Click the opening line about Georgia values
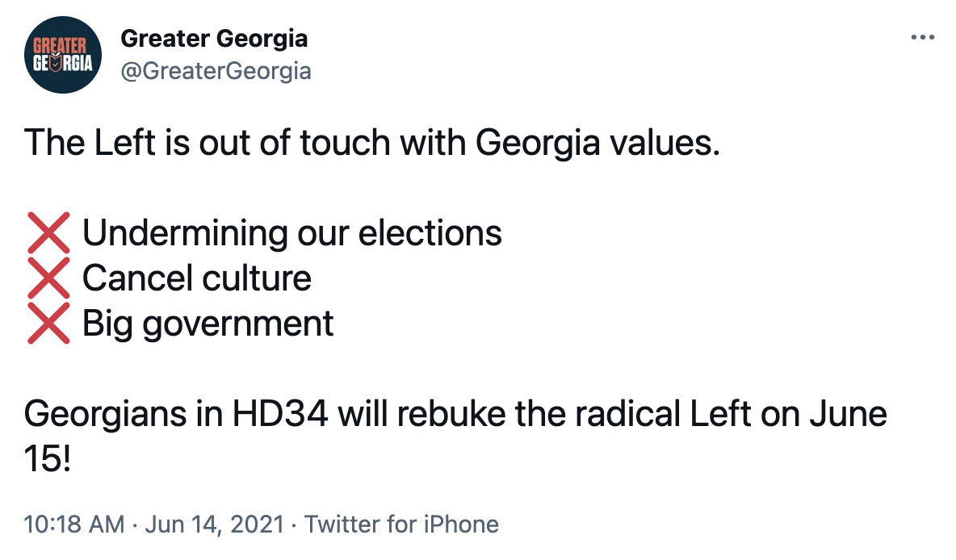Image resolution: width=956 pixels, height=560 pixels. (371, 143)
